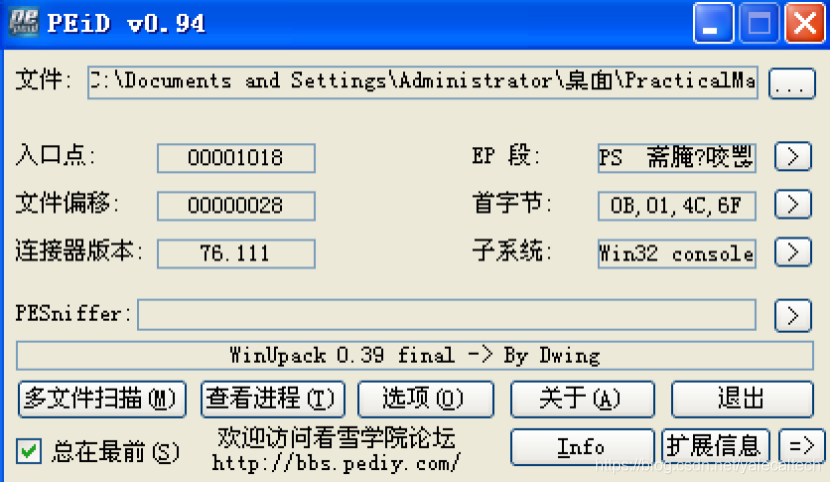The image size is (830, 484).
Task: Open subsystem details arrow button
Action: 792,253
